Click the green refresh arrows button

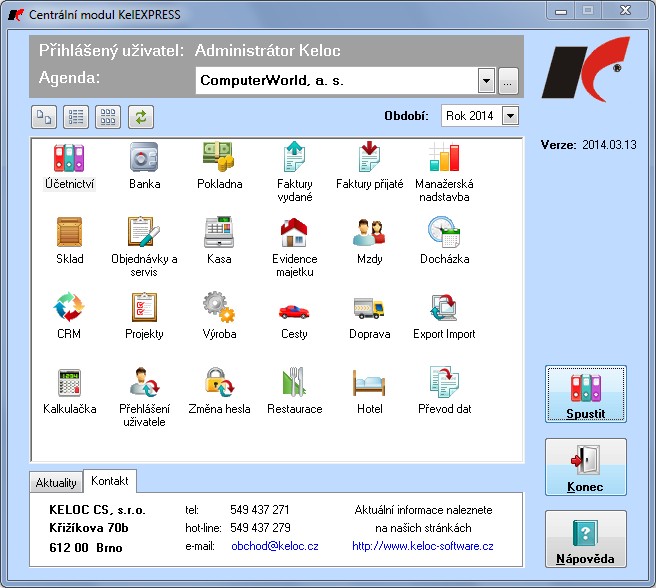[x=141, y=117]
